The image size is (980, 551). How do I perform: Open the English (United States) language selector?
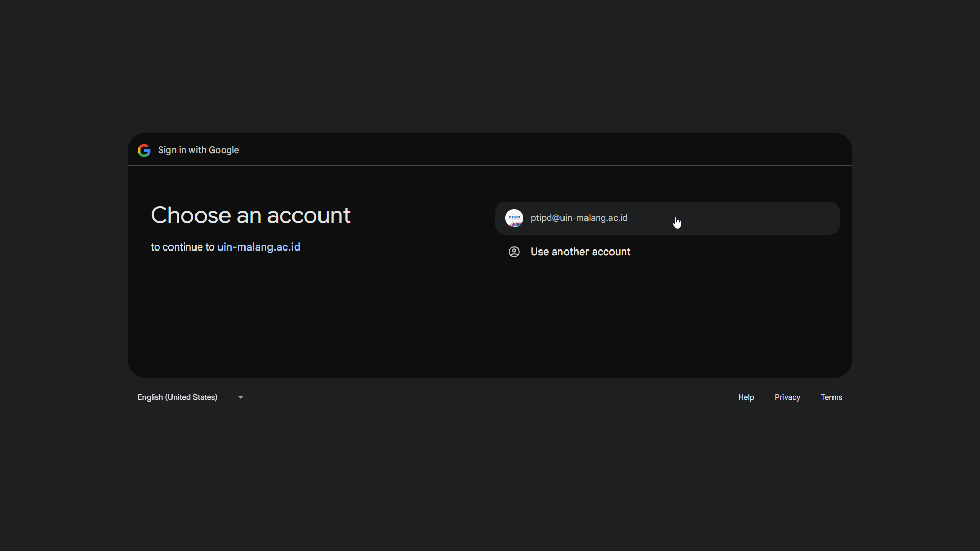point(178,397)
